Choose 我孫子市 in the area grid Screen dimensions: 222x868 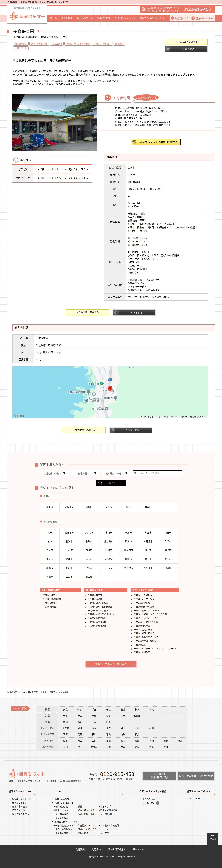(69, 533)
